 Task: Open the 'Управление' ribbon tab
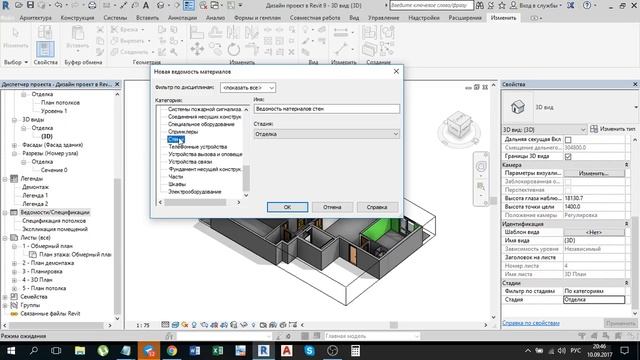(384, 18)
